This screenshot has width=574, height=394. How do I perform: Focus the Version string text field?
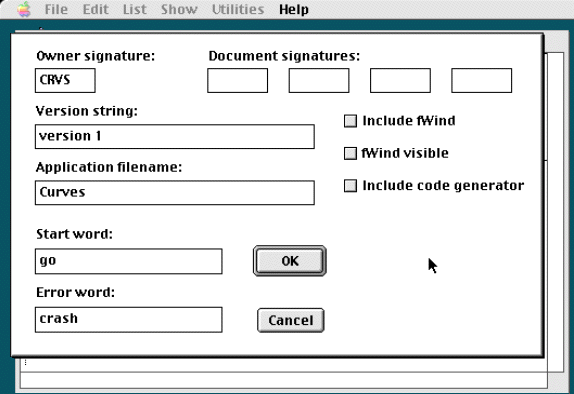coord(175,137)
